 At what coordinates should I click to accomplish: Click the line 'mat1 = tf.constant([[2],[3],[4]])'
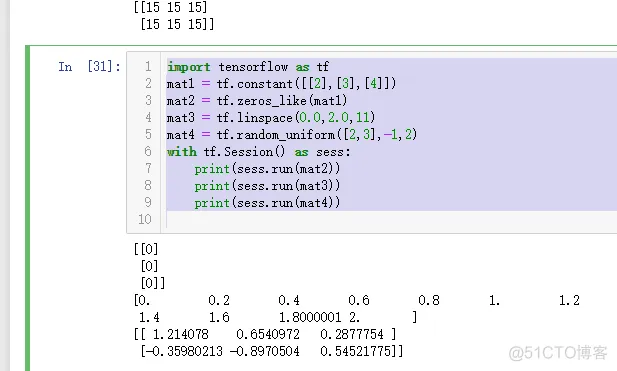pos(281,84)
